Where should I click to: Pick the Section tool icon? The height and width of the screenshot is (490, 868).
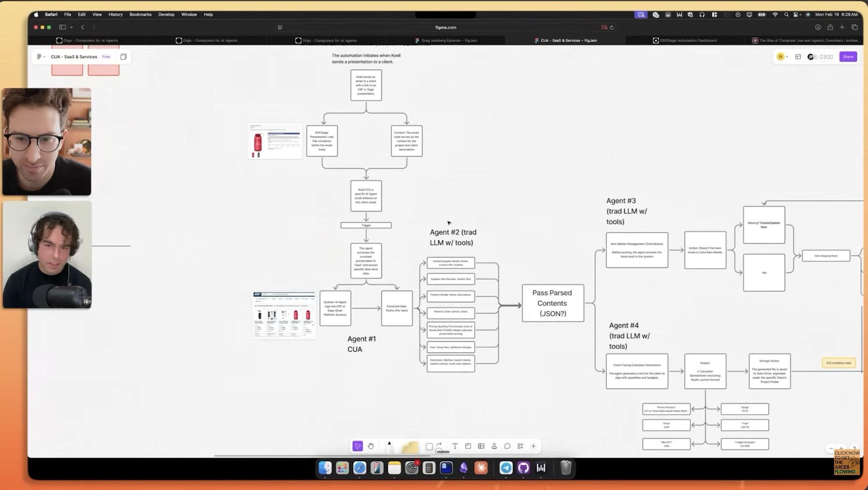(468, 446)
